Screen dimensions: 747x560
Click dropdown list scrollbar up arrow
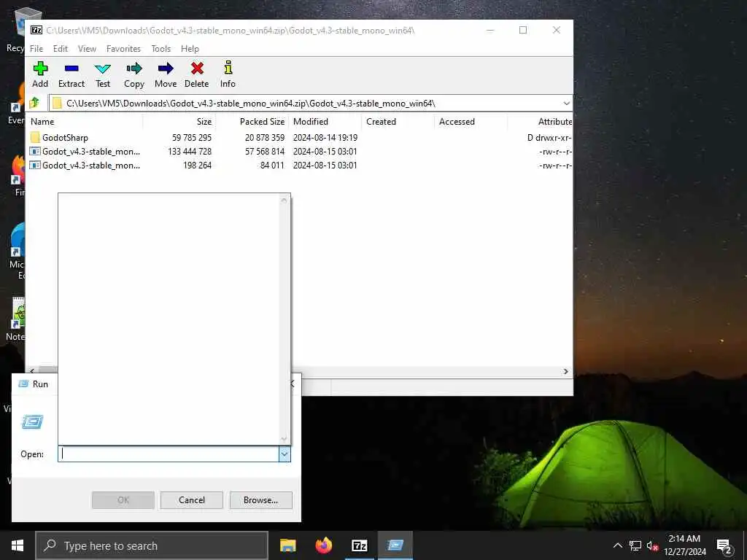[x=284, y=200]
